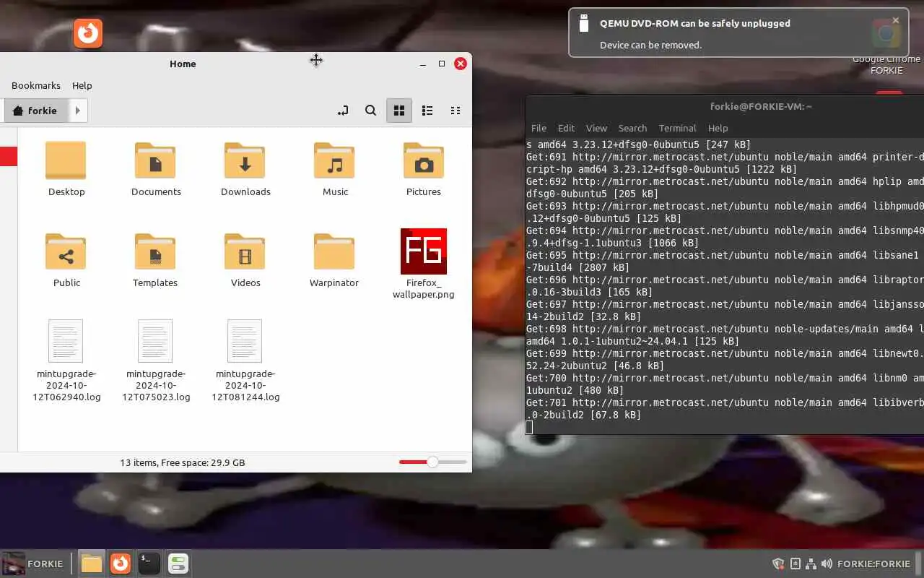
Task: Open the Videos folder
Action: click(x=245, y=251)
